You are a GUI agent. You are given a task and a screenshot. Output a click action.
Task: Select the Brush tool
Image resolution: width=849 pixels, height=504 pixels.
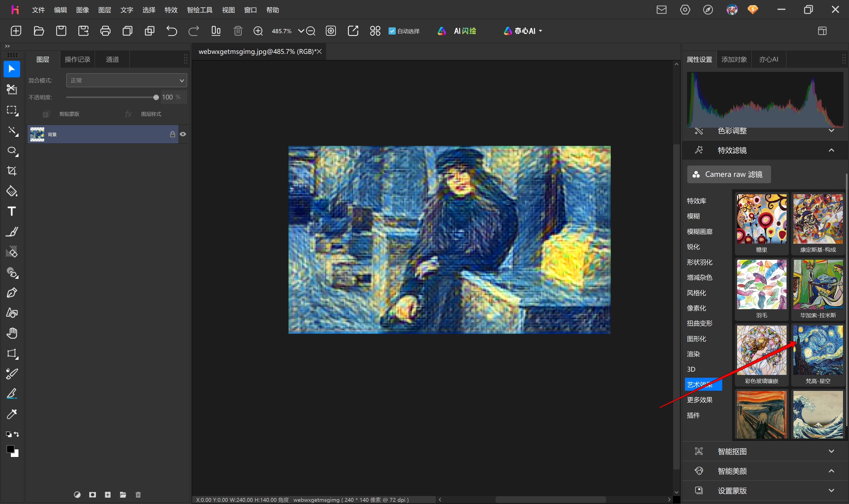point(12,232)
